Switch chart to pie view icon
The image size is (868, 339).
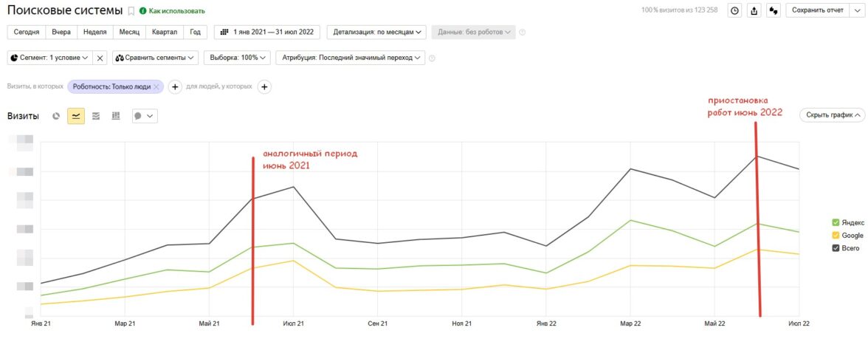(x=56, y=116)
